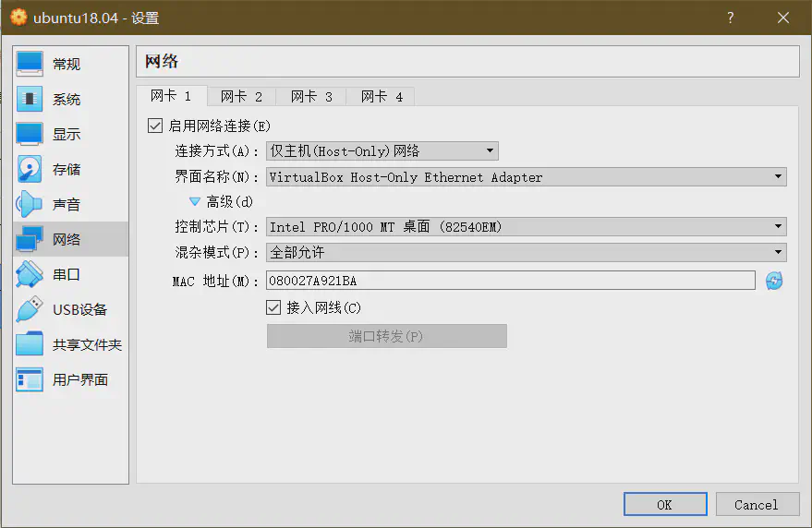This screenshot has width=812, height=528.
Task: Click the MAC 地址 input field
Action: coord(510,281)
